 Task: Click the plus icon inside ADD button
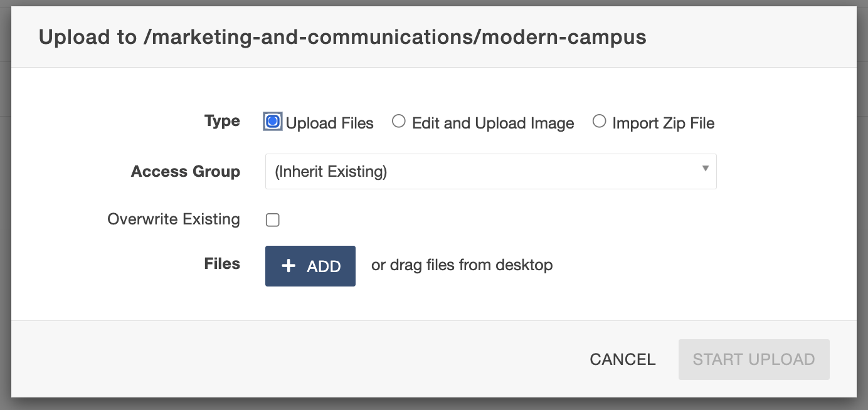pos(288,266)
